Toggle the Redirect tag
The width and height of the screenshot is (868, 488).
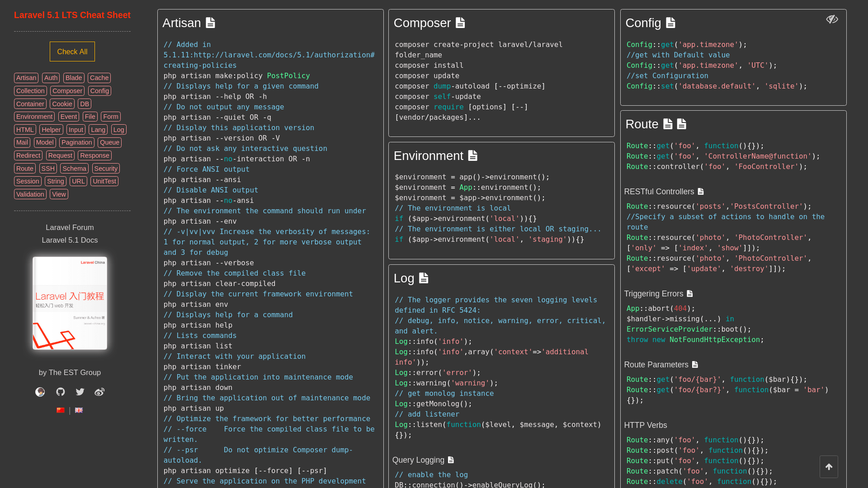tap(28, 155)
